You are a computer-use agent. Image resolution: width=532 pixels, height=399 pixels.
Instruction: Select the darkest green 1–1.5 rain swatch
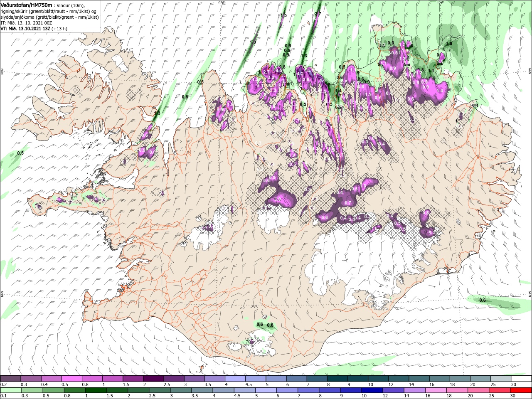(x=96, y=390)
